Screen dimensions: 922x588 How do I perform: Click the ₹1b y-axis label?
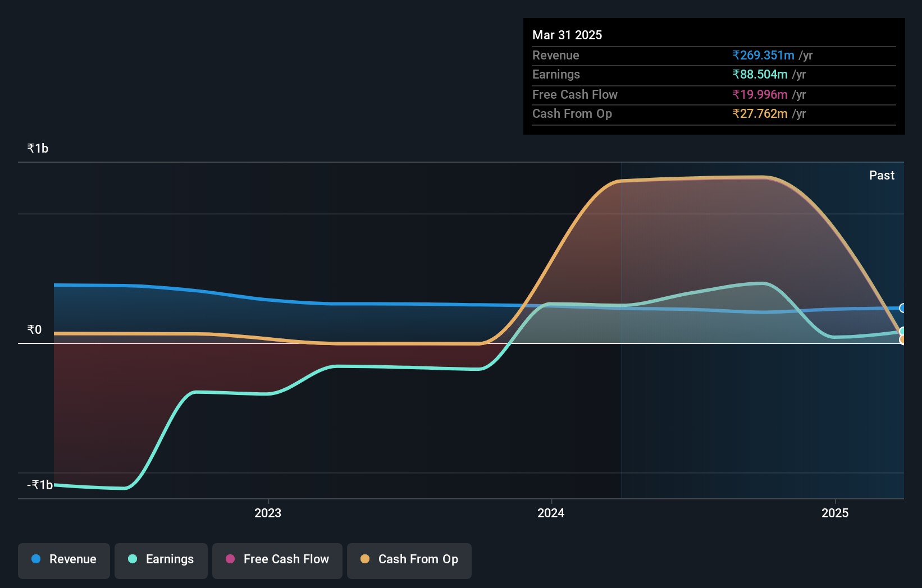(x=38, y=148)
